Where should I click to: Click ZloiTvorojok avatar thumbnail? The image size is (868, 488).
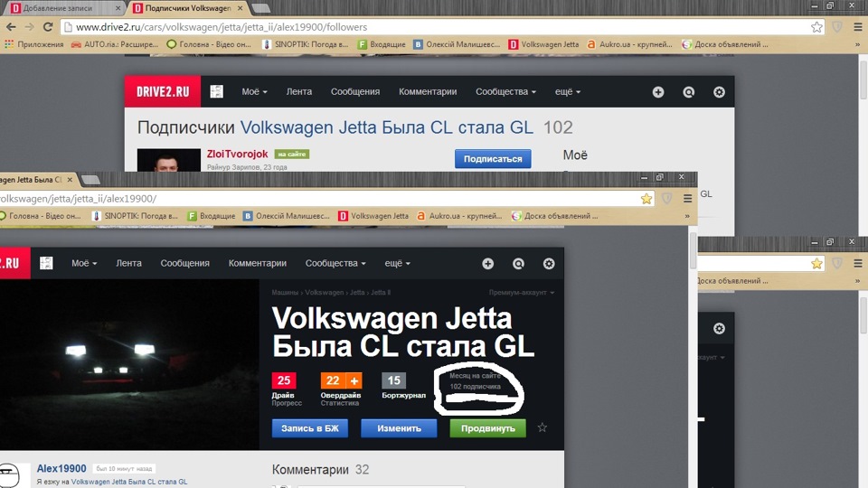click(x=169, y=160)
